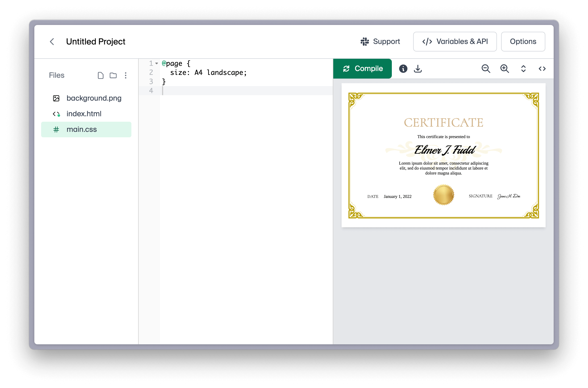
Task: Click the fit-to-page resize icon
Action: [x=523, y=68]
